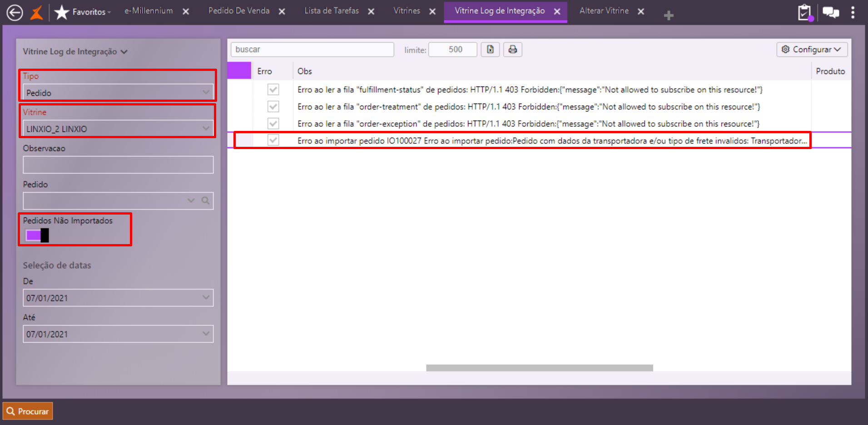Expand the Configurar dropdown
Image resolution: width=868 pixels, height=425 pixels.
click(812, 50)
